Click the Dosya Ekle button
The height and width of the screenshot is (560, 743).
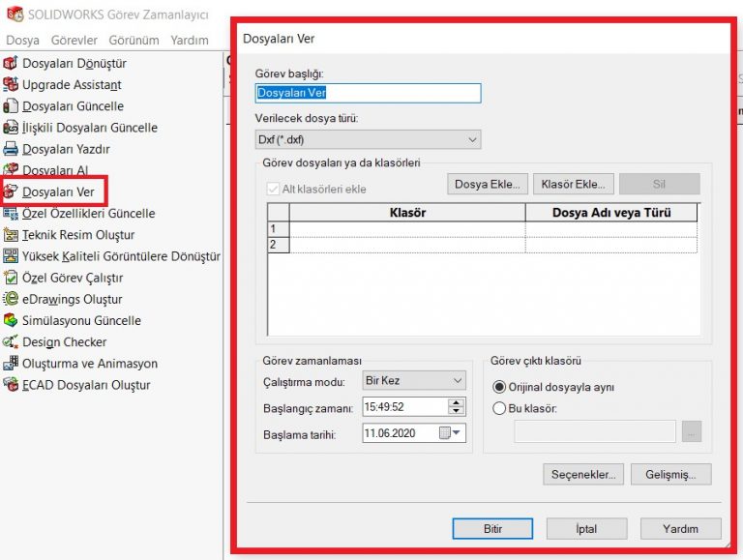(x=489, y=184)
